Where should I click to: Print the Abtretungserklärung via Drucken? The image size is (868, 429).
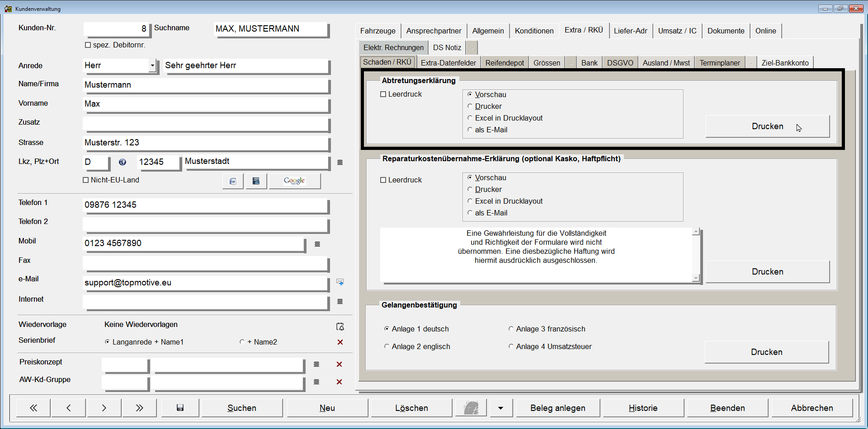[x=768, y=126]
